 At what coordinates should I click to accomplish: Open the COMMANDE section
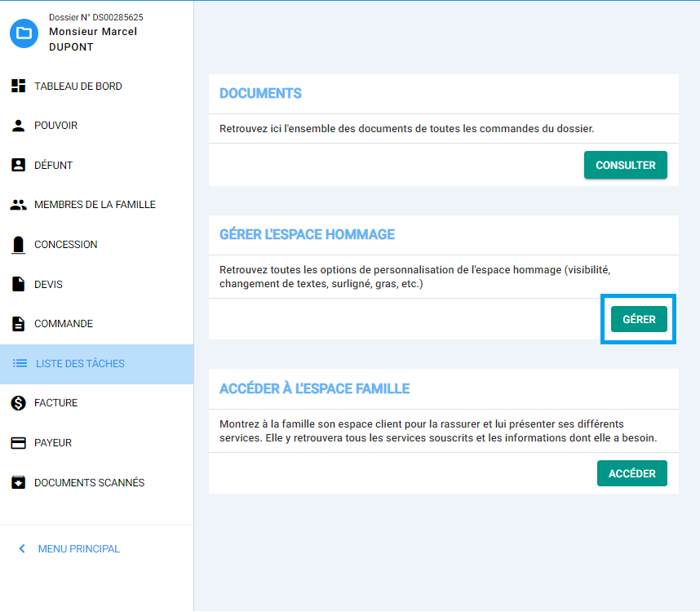97,324
